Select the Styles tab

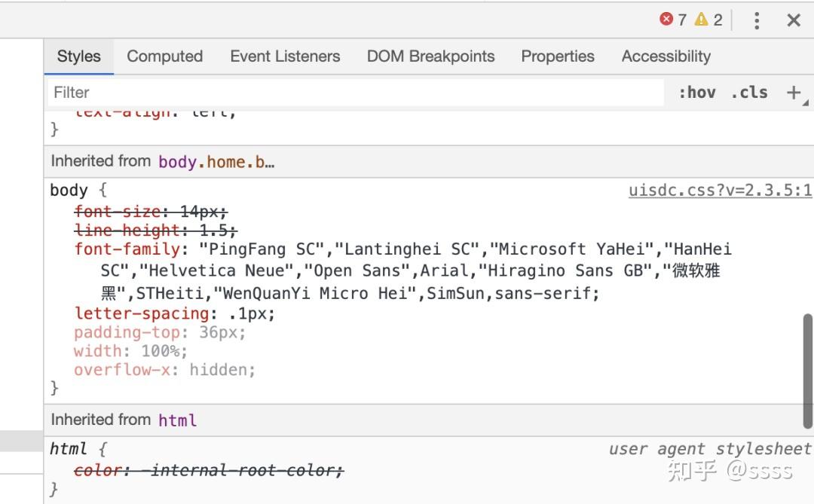point(78,57)
